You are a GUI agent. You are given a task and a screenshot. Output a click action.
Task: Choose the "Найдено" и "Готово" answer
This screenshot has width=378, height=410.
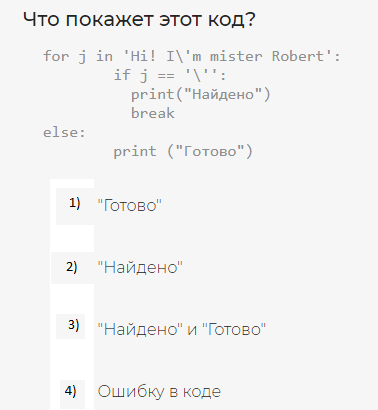182,329
